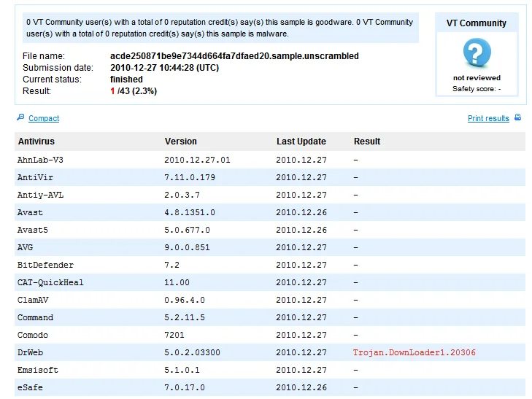The image size is (532, 399).
Task: Click the Emsisoft antivirus name
Action: [38, 370]
